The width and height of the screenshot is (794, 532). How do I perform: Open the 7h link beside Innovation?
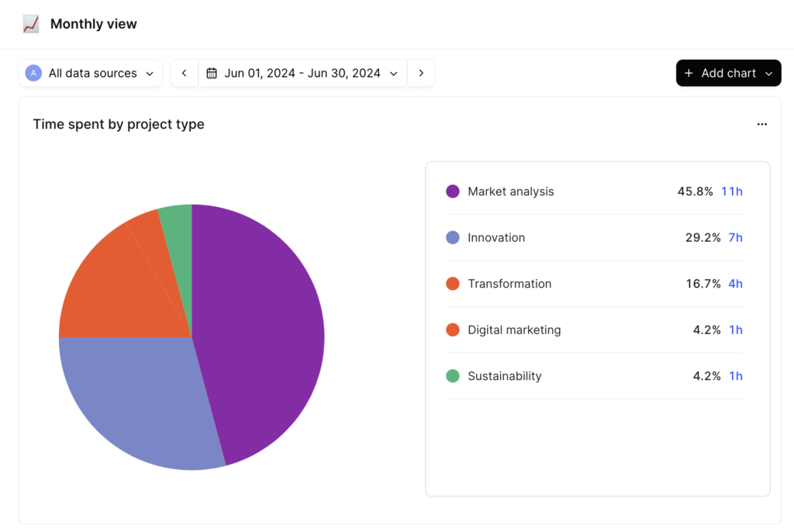click(735, 237)
